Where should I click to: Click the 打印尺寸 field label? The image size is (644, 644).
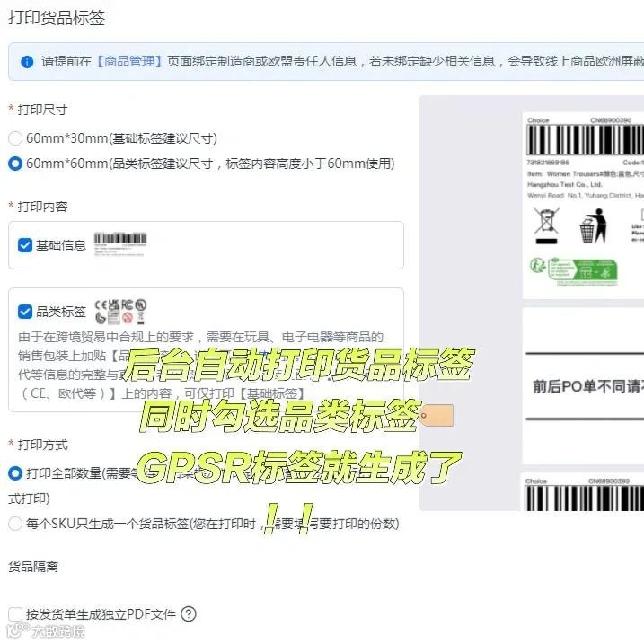click(42, 110)
